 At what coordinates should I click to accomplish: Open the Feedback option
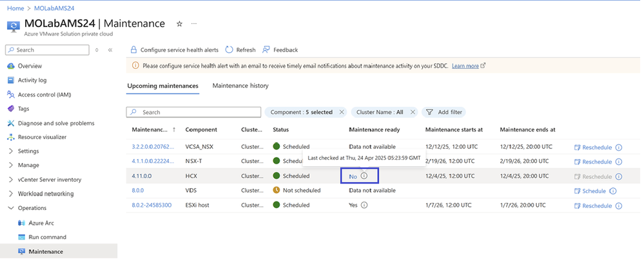point(280,50)
